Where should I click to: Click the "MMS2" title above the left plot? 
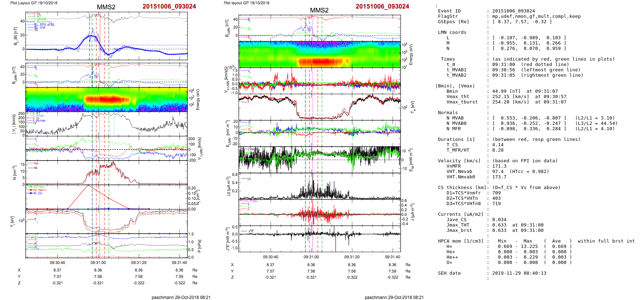(x=106, y=7)
